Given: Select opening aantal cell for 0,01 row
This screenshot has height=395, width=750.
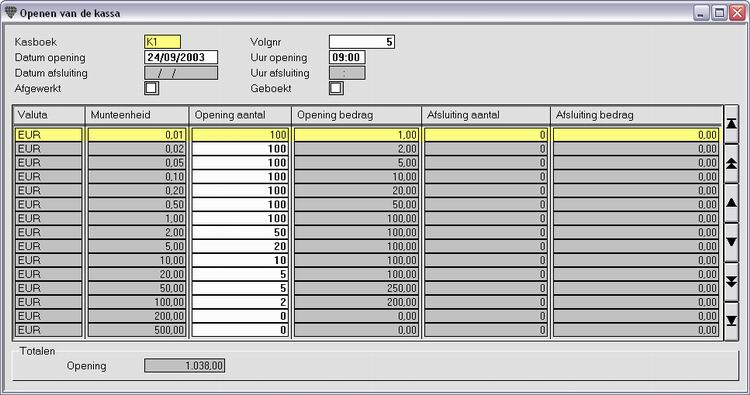Looking at the screenshot, I should point(240,135).
